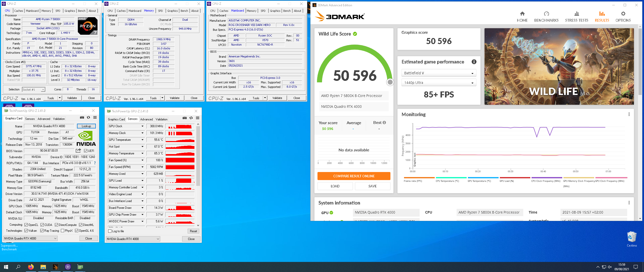Refresh GPU-Z Sensors window
The width and height of the screenshot is (644, 272).
coord(191,118)
